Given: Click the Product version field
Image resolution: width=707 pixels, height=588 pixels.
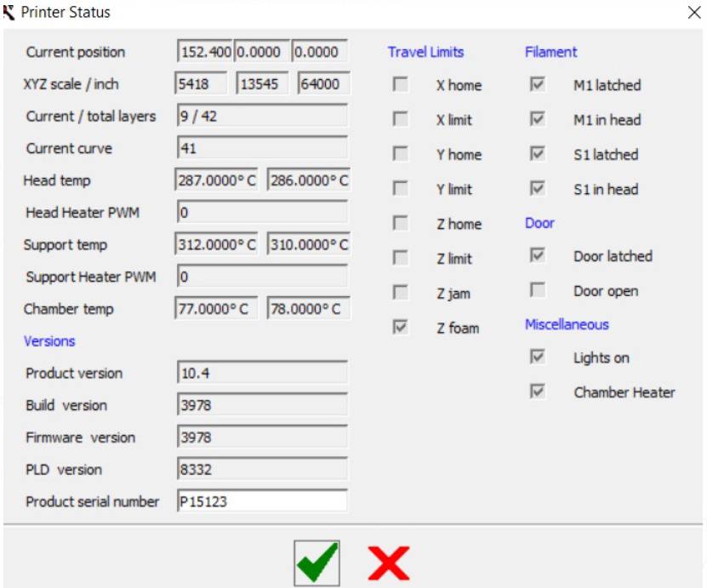Looking at the screenshot, I should [262, 373].
